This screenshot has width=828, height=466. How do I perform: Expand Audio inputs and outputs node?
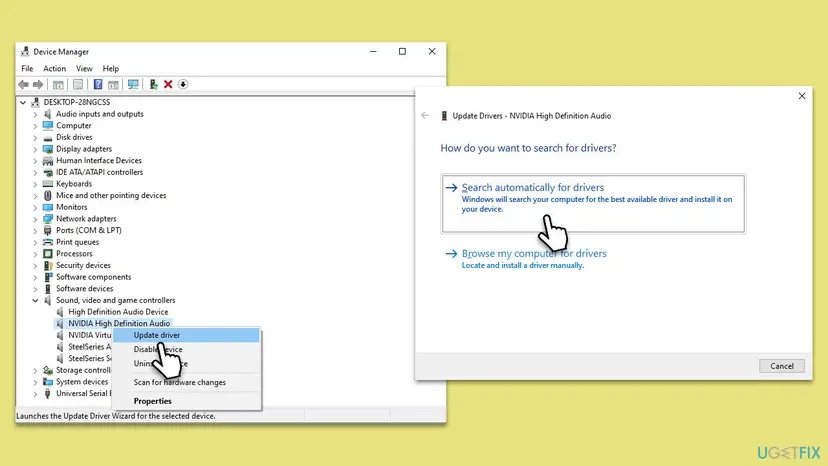(35, 114)
